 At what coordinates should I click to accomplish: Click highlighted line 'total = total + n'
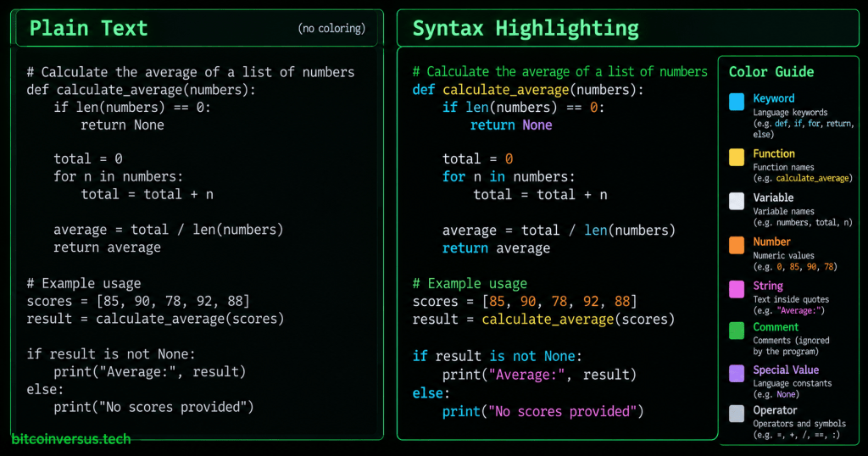coord(540,195)
